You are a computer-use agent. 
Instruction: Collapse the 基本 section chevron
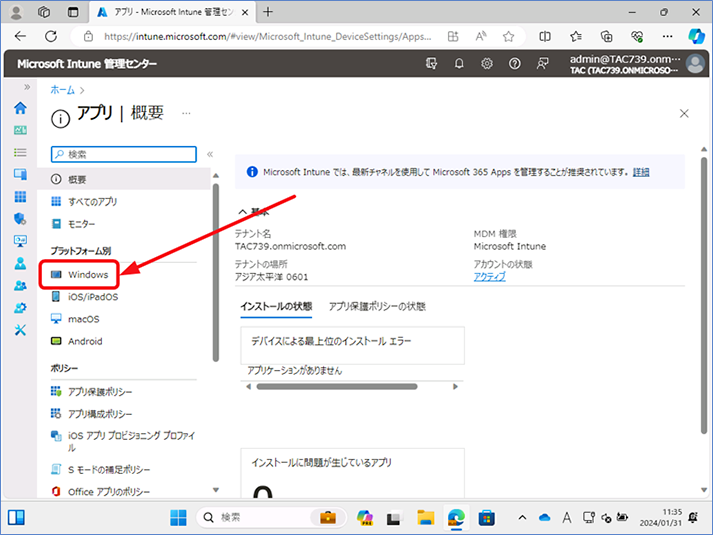[x=243, y=212]
